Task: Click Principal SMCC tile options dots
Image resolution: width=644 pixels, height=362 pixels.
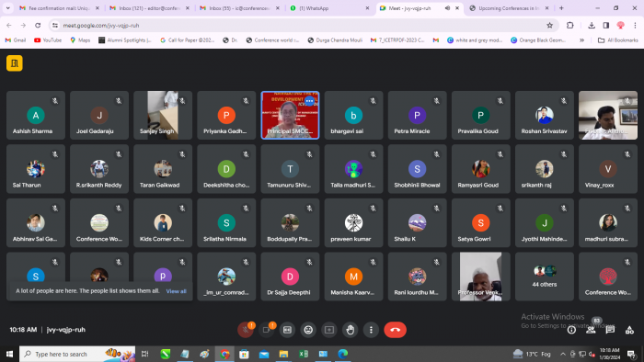Action: (x=309, y=101)
